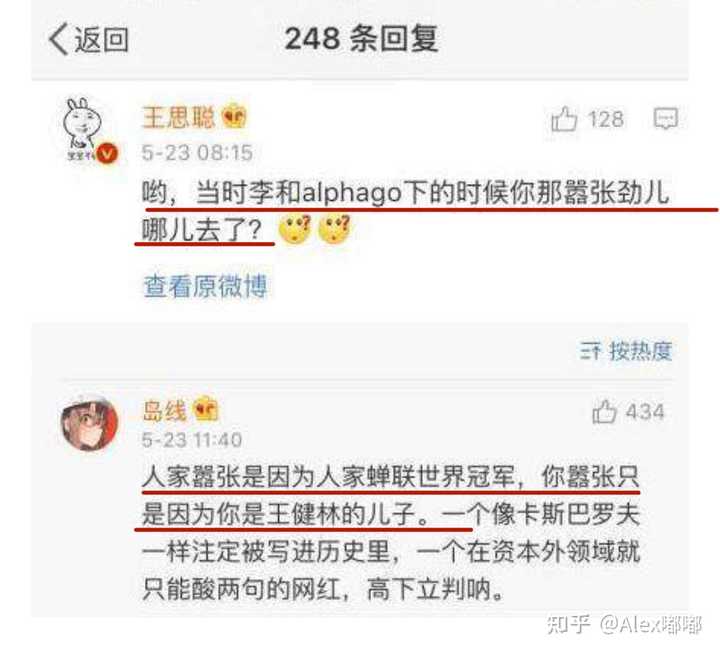Tap the back arrow labeled 返回
The width and height of the screenshot is (720, 654).
(x=88, y=39)
